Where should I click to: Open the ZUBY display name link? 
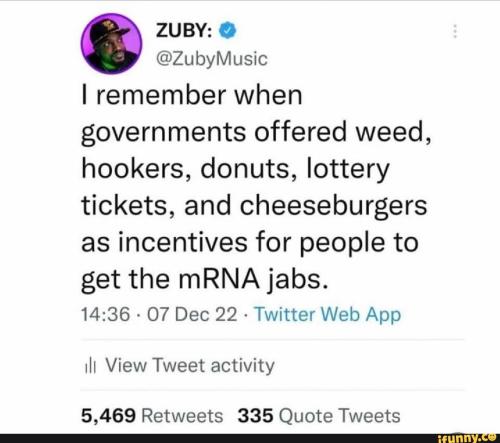tap(184, 31)
